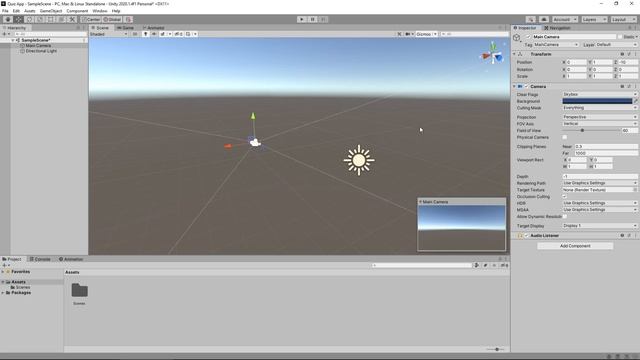Toggle the Main Camera active checkbox
Screen dimensions: 640x360
(x=529, y=37)
